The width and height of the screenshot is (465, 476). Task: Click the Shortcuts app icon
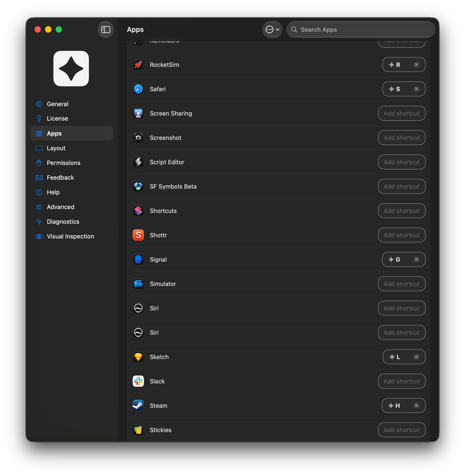(138, 211)
